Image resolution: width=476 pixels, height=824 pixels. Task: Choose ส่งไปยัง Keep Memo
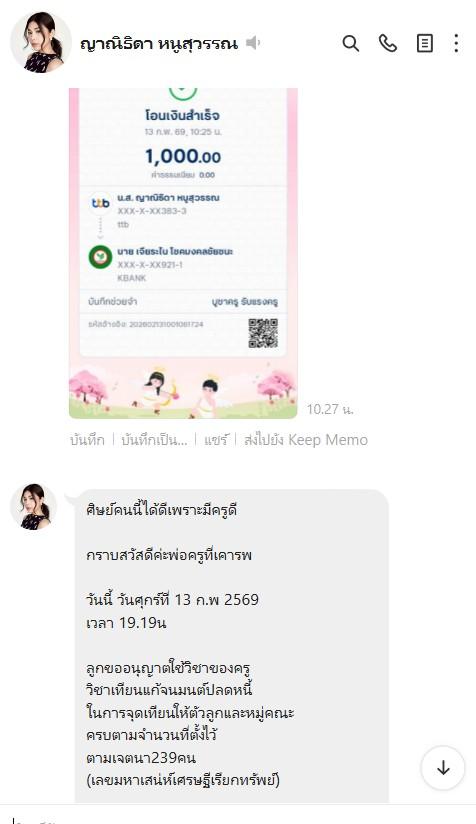pyautogui.click(x=306, y=440)
